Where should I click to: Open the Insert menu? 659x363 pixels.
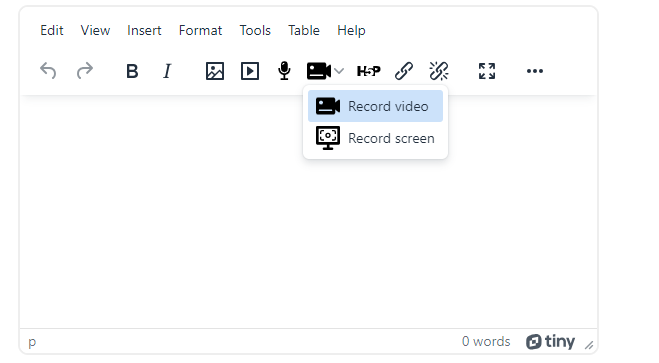[144, 30]
